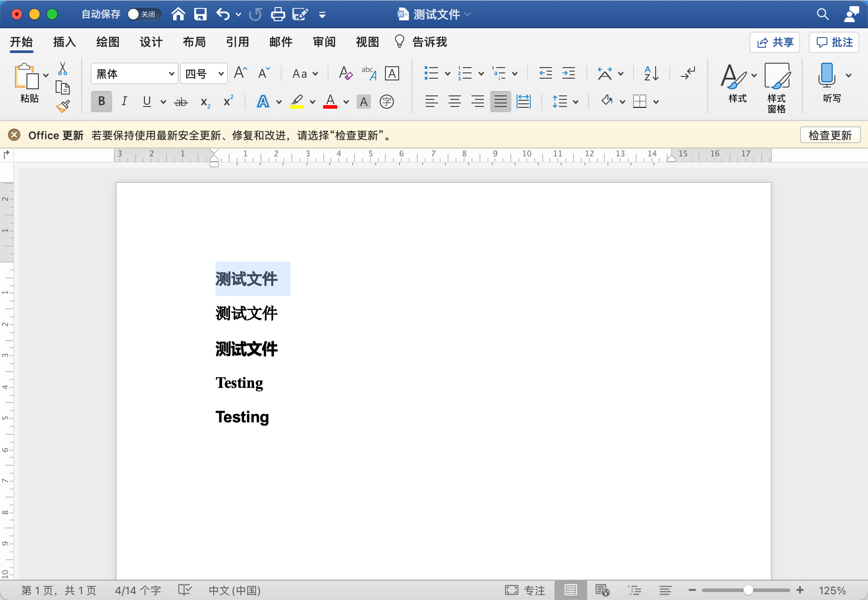This screenshot has width=868, height=600.
Task: Increase font size with the A-up icon
Action: point(240,73)
